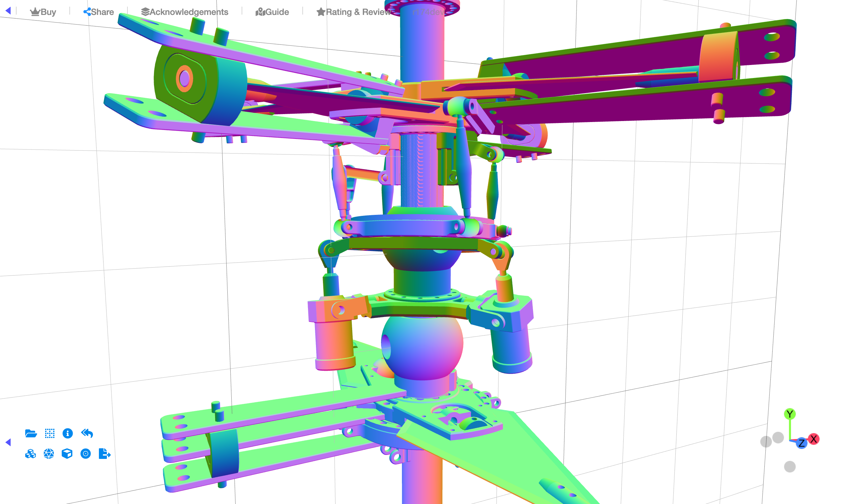Click the crown icon next to Buy
The image size is (843, 504).
[x=35, y=11]
